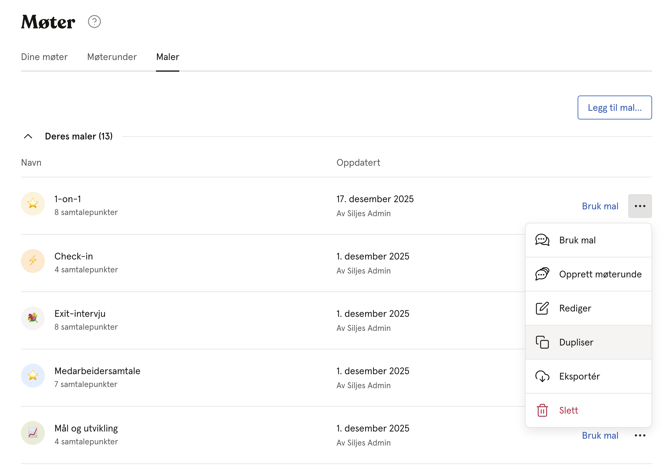Click the red trash icon beside Slett
Viewport: 670px width, 473px height.
(x=542, y=410)
